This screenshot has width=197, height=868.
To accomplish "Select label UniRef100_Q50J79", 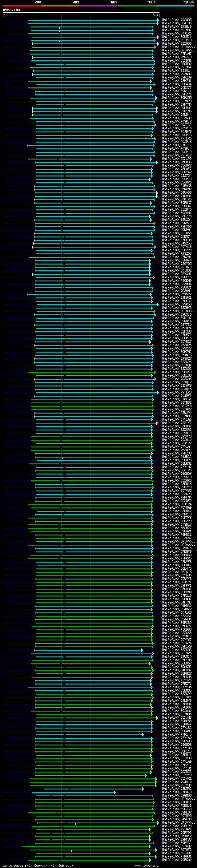I will 177,57.
